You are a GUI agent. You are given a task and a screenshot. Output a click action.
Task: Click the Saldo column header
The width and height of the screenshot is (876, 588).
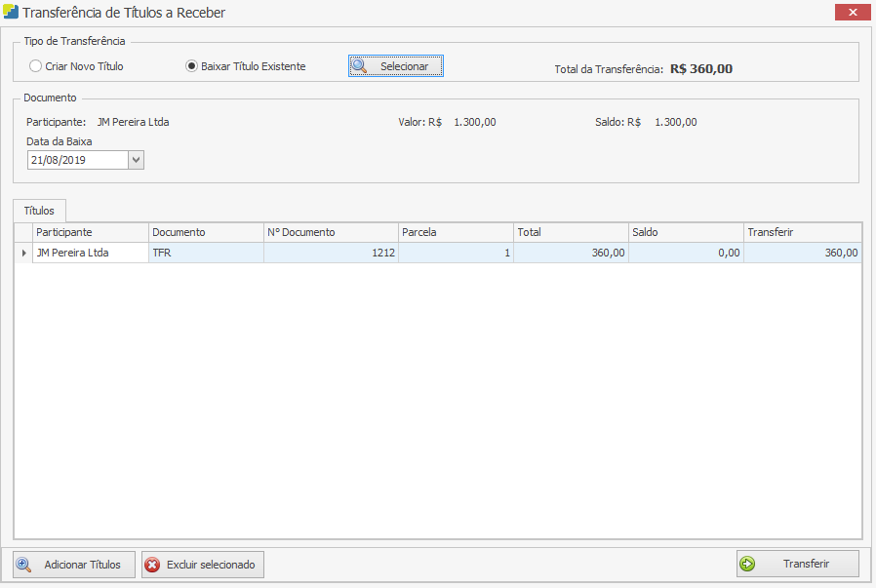[686, 232]
